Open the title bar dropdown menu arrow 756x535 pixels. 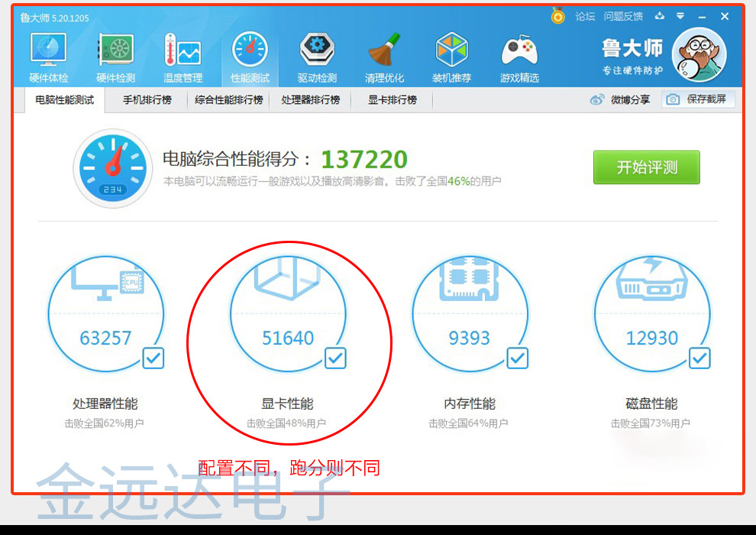[680, 16]
